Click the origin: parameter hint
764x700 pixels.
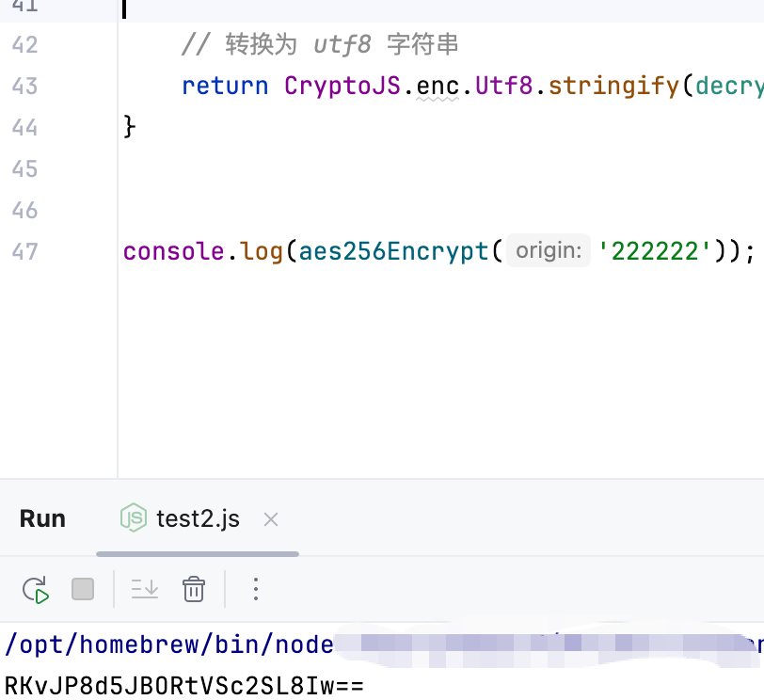549,251
